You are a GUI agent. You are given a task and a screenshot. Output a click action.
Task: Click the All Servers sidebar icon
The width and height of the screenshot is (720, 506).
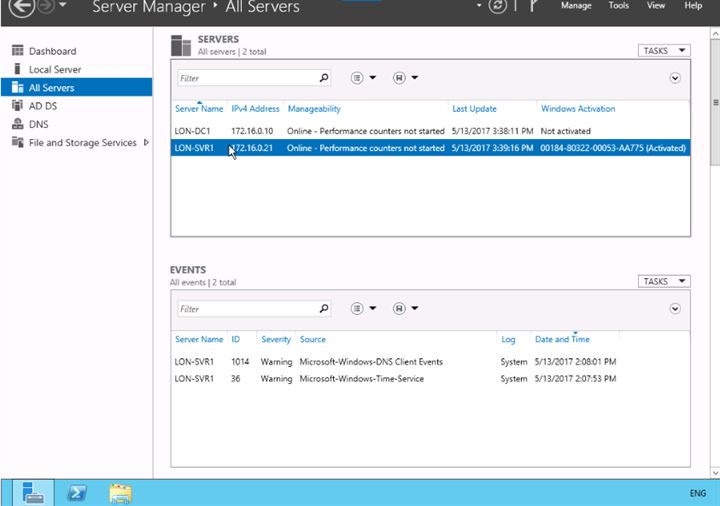point(17,87)
